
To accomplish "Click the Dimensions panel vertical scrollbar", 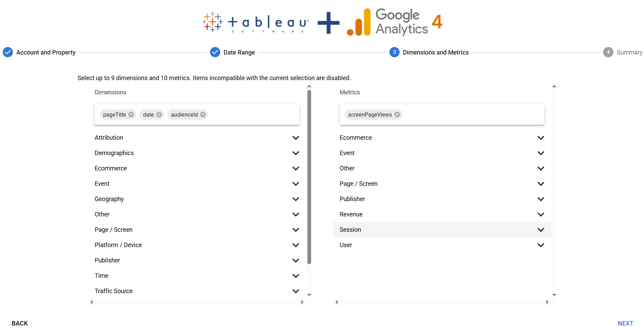I will [x=309, y=177].
